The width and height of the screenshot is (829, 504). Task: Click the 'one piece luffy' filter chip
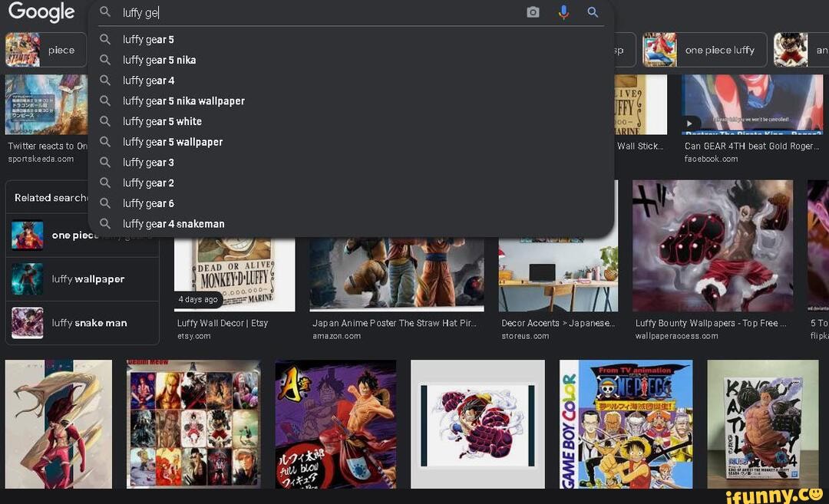pyautogui.click(x=704, y=50)
